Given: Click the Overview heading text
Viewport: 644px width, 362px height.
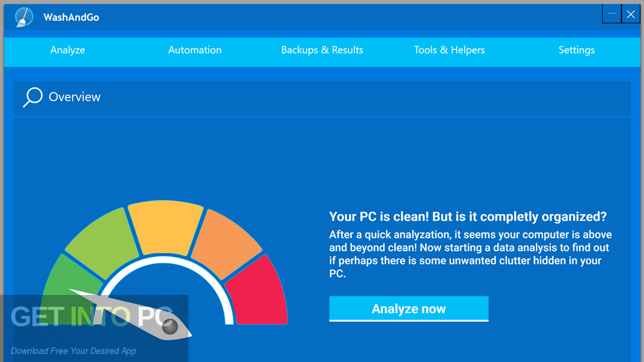Looking at the screenshot, I should pos(75,97).
